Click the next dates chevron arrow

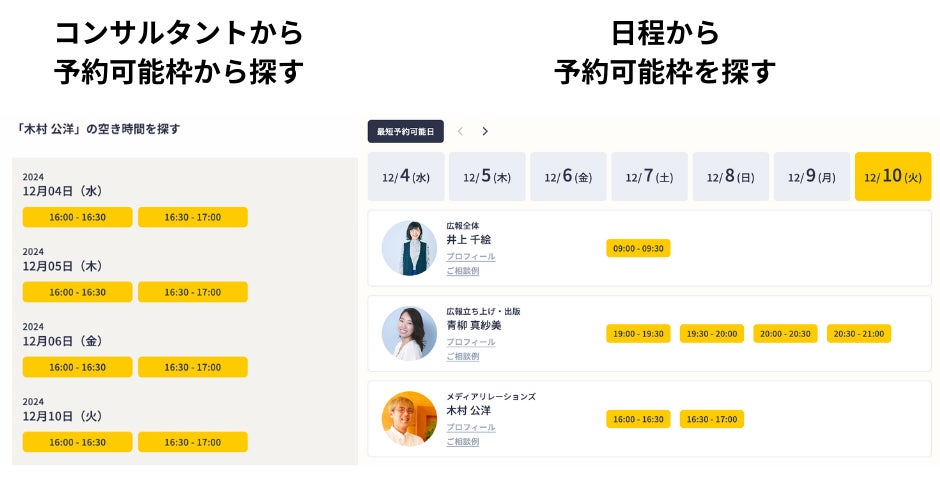click(x=485, y=131)
